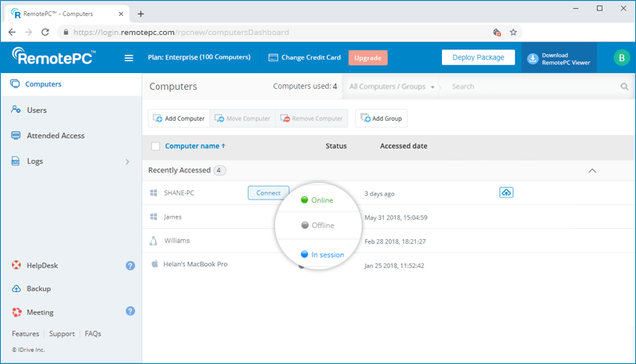Click cloud backup icon for SHANE-PC

tap(506, 192)
